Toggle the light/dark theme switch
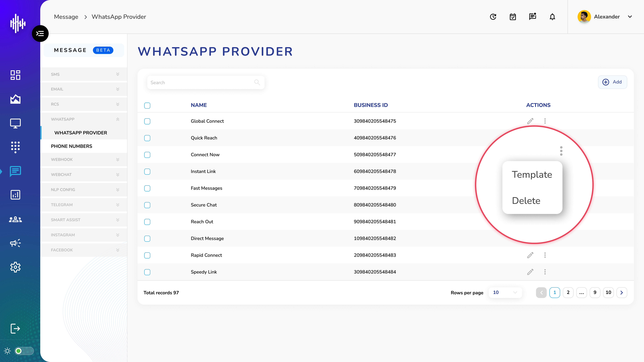Viewport: 644px width, 362px height. point(24,351)
